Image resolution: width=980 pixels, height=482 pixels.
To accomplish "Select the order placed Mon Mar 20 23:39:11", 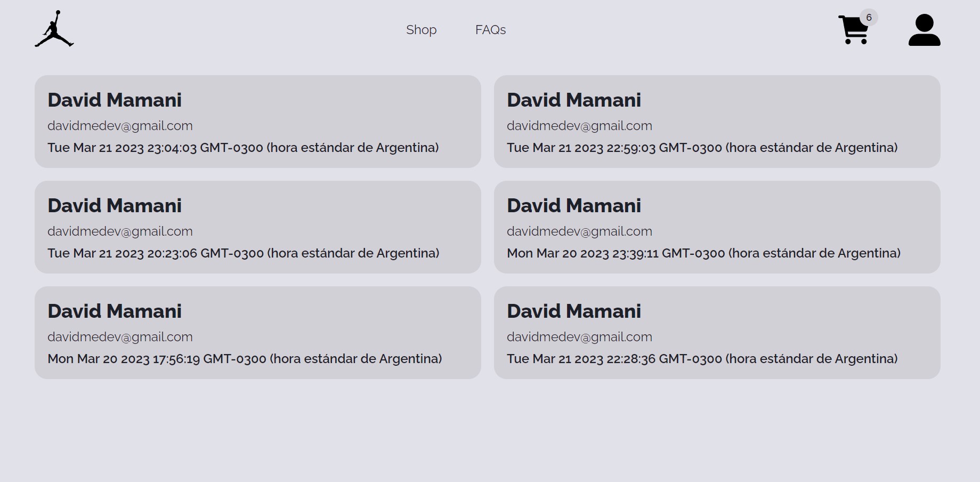I will point(703,253).
